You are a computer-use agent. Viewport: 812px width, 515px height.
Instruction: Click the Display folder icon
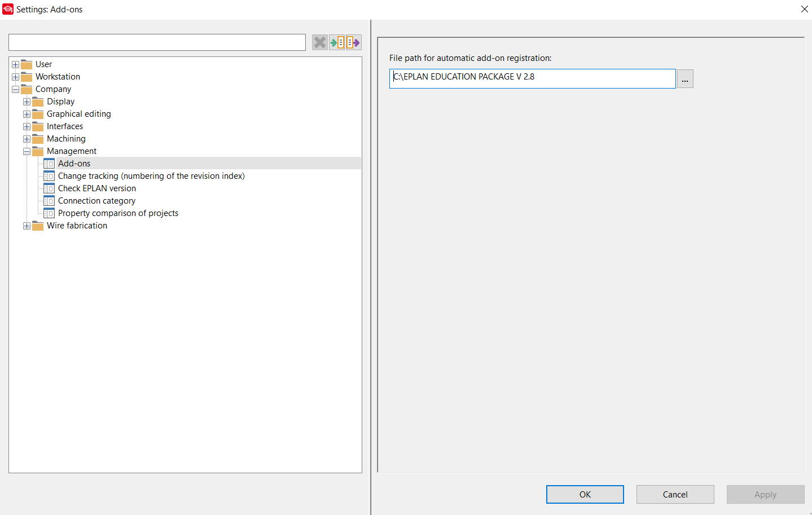(x=38, y=102)
